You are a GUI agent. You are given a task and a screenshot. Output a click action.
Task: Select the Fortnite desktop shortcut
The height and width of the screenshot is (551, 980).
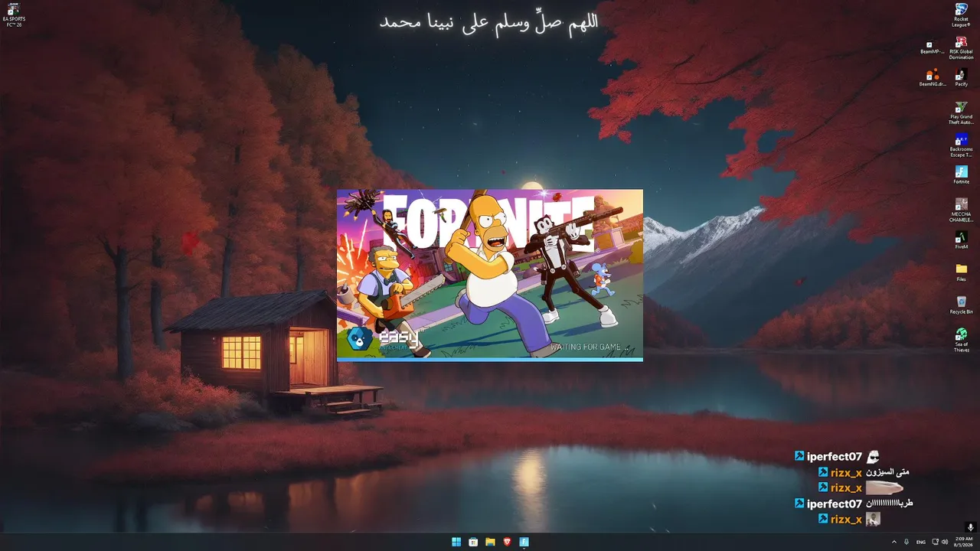point(961,175)
